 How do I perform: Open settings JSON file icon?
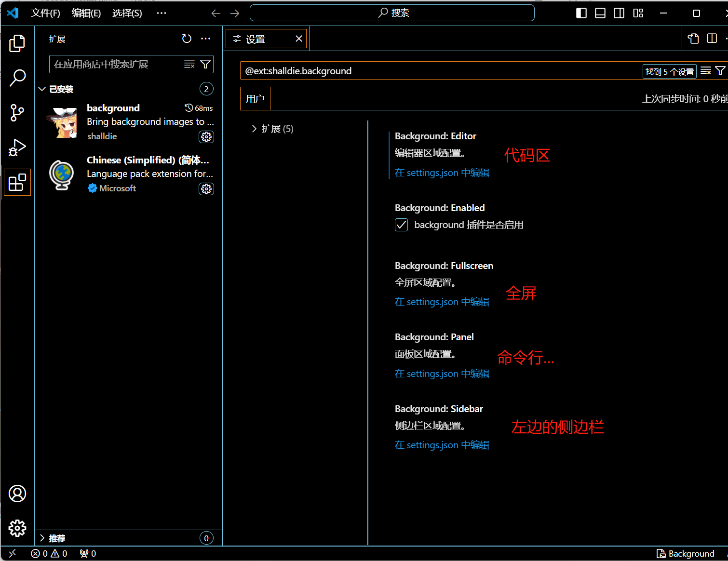pyautogui.click(x=693, y=39)
